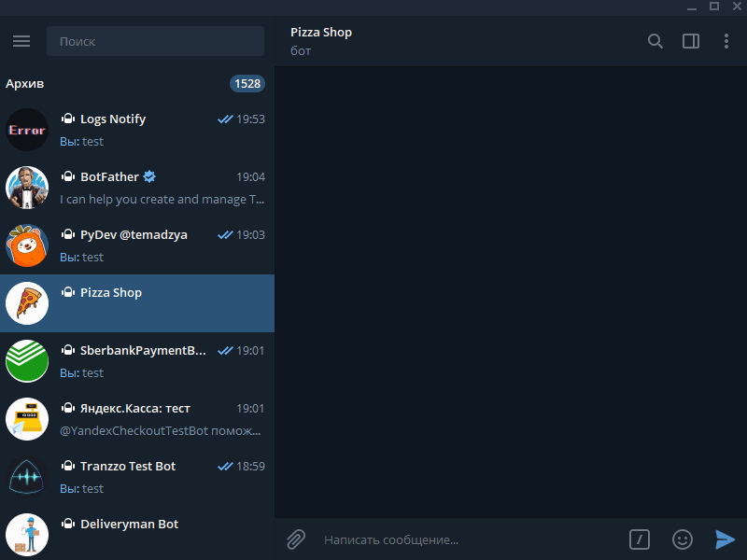Click the @YandexCheckoutTestBot message preview
747x560 pixels.
pos(160,430)
